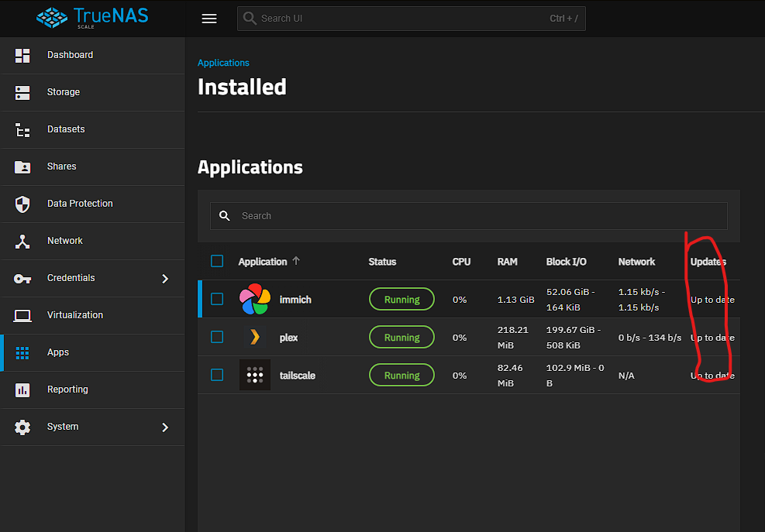Click the immich Running status badge
765x532 pixels.
401,299
